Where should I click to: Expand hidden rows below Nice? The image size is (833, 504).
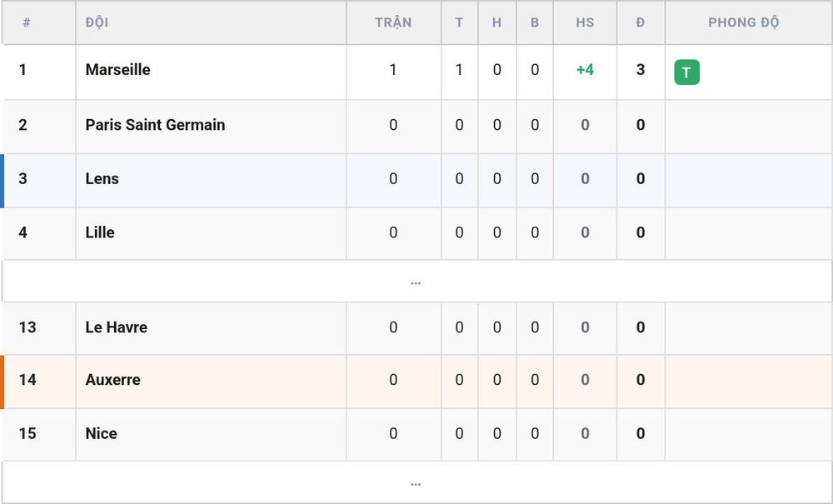(x=416, y=484)
